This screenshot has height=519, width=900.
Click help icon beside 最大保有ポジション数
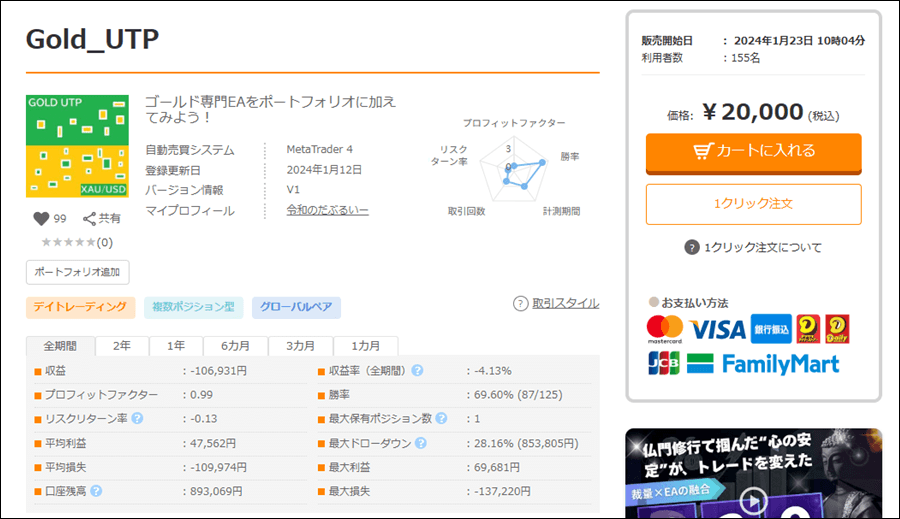[441, 419]
